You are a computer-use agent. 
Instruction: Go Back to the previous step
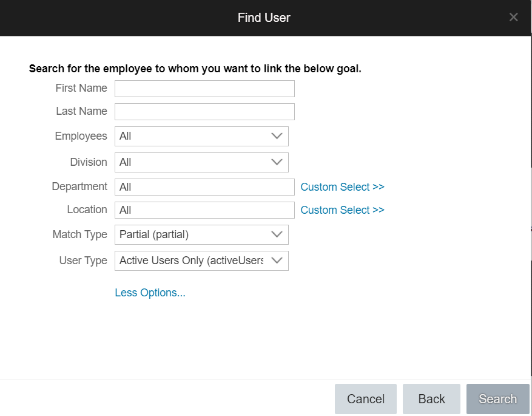pyautogui.click(x=431, y=399)
